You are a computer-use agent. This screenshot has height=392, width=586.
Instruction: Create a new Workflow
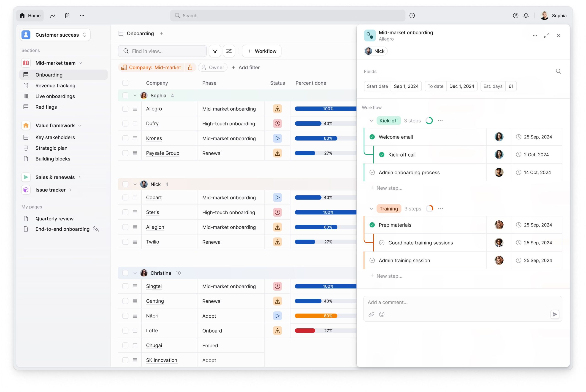click(x=261, y=51)
